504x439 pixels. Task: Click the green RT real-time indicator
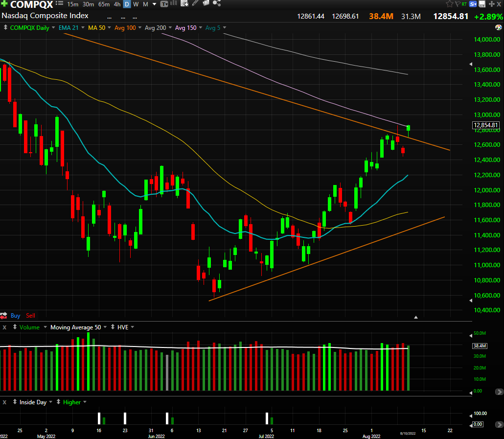[x=464, y=4]
